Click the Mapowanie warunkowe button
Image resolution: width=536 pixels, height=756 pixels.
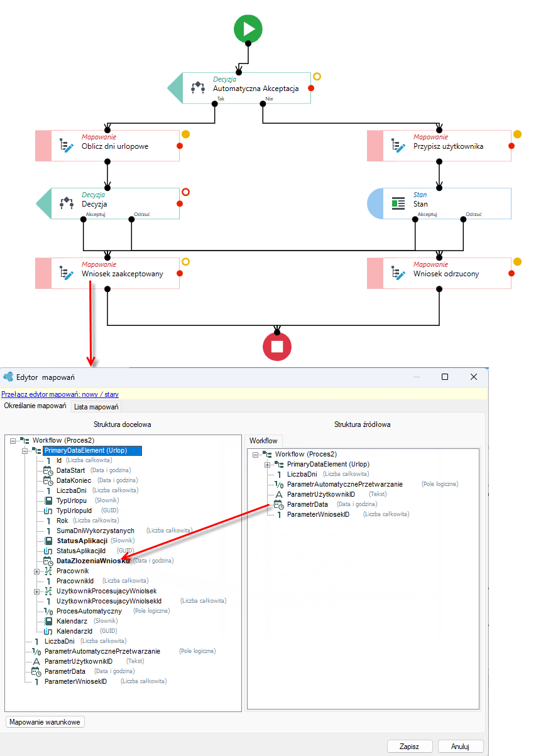coord(45,722)
